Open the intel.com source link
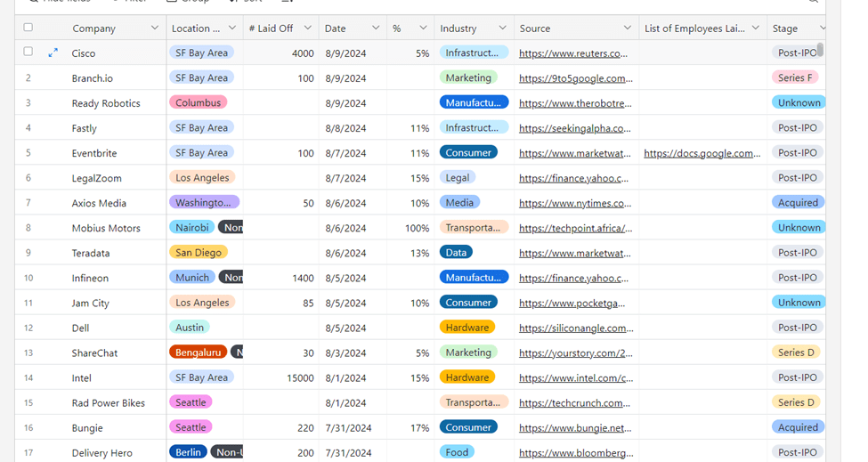This screenshot has height=462, width=868. pos(576,378)
